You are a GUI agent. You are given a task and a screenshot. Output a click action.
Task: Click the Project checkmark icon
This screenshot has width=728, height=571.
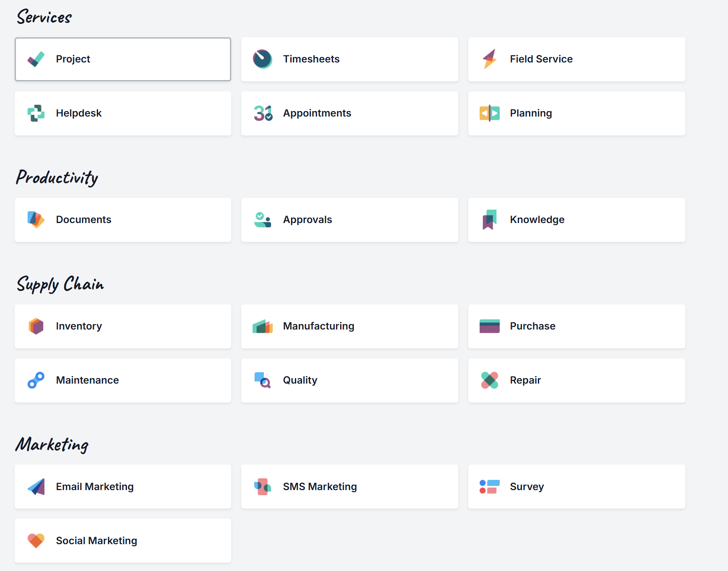[36, 59]
